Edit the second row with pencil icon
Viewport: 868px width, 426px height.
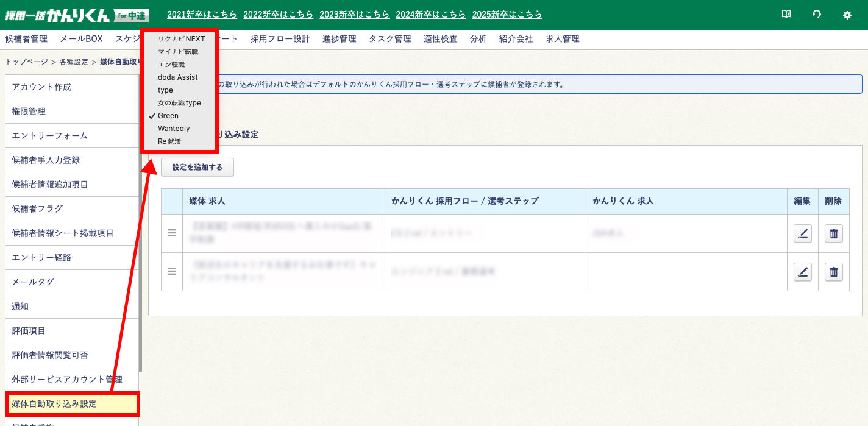(803, 272)
